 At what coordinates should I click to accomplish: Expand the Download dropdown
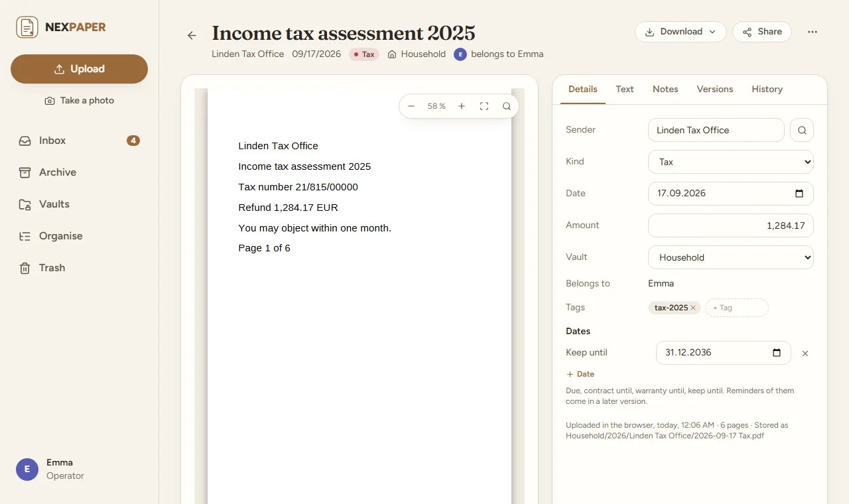[681, 32]
